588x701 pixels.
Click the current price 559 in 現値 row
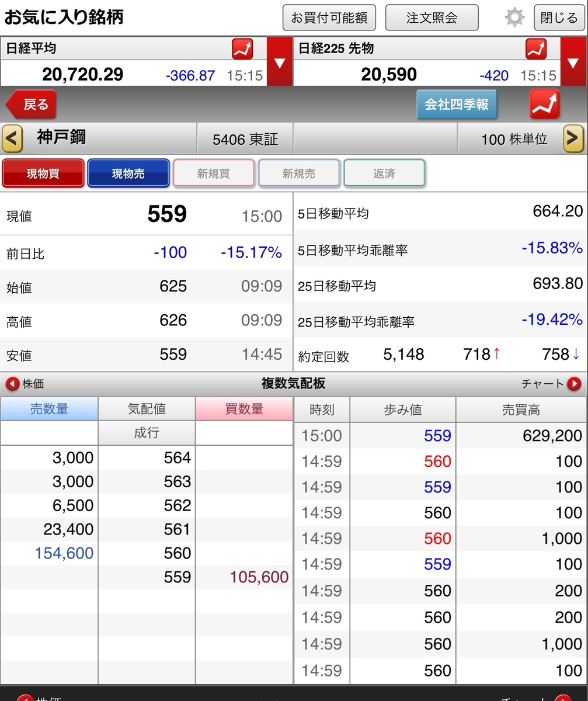pos(167,214)
